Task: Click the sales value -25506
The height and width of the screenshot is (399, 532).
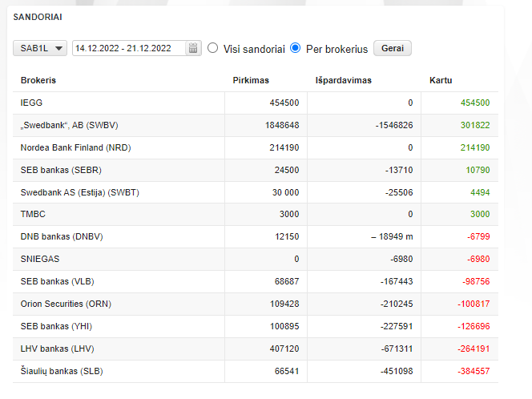Action: click(399, 192)
